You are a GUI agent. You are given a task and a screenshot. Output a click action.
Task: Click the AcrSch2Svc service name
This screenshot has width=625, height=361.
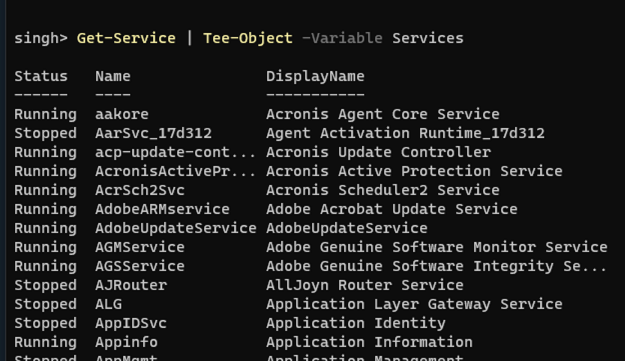pos(140,190)
